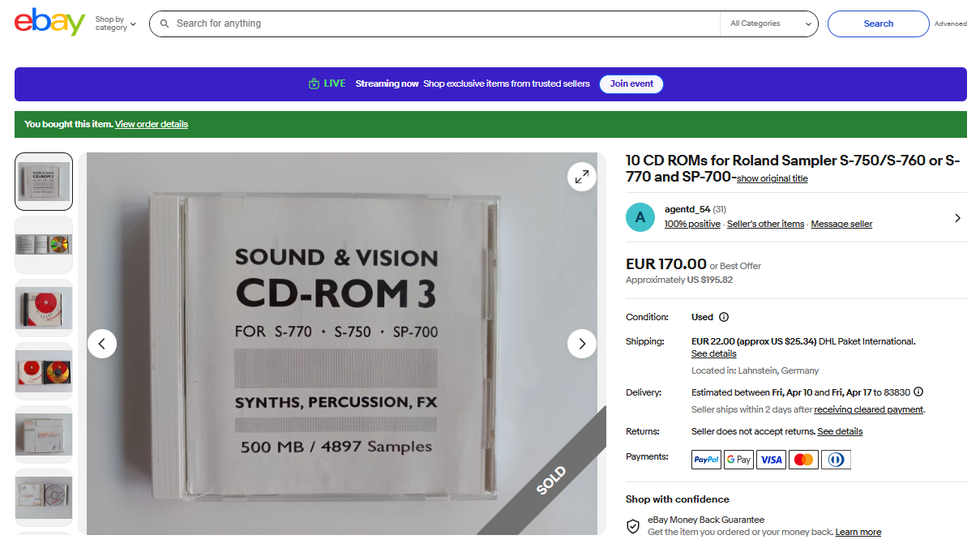Open the receiving cleared payment link
Viewport: 980px width, 548px height.
(x=868, y=410)
